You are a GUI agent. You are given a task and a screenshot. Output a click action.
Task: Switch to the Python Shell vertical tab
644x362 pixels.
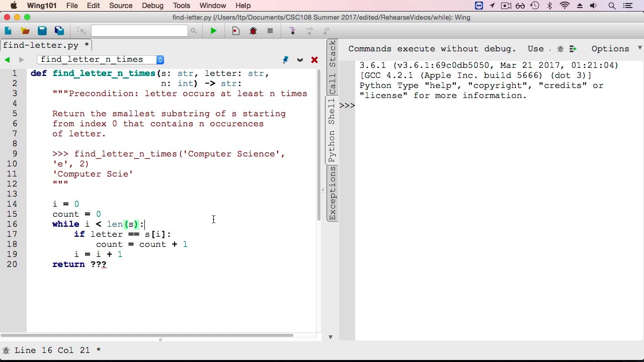(x=332, y=130)
